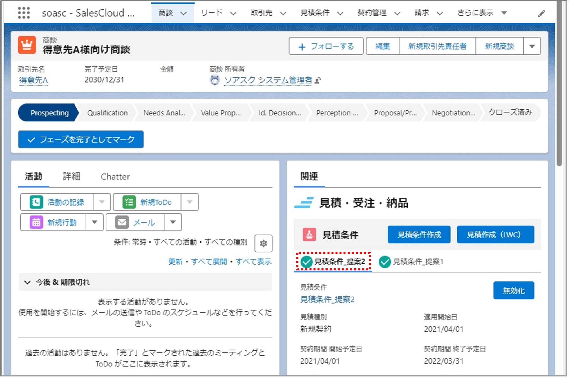Click the vertical page scrollbar
The image size is (588, 378).
point(559,84)
